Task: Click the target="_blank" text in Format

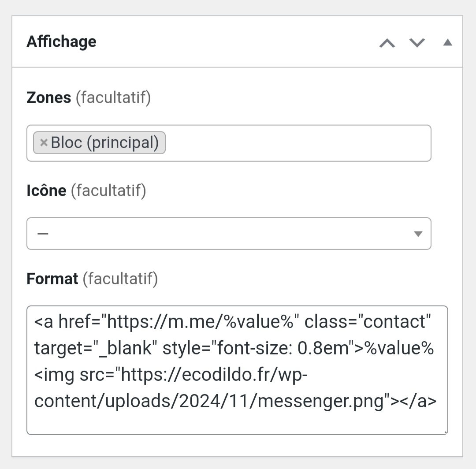Action: [x=96, y=348]
